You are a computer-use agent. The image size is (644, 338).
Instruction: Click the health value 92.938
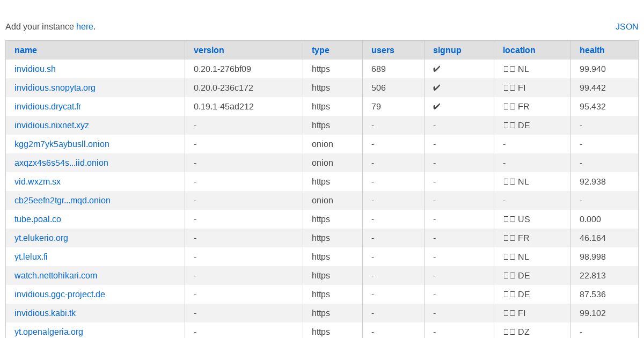(x=592, y=181)
